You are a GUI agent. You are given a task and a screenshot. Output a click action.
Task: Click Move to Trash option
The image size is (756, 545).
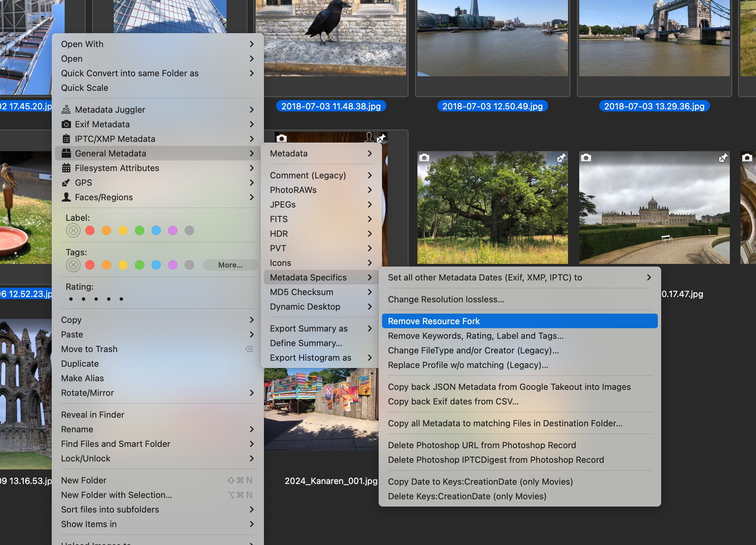pyautogui.click(x=89, y=348)
